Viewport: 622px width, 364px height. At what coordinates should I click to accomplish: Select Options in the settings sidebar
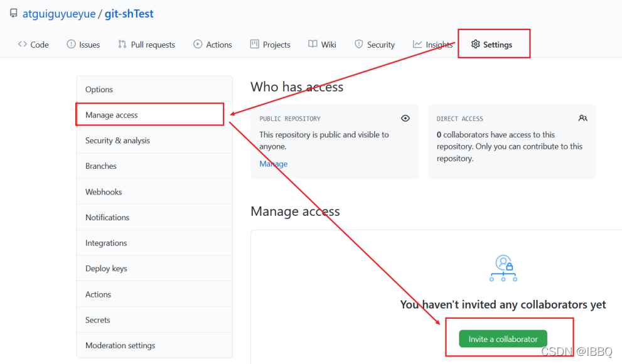[x=154, y=89]
